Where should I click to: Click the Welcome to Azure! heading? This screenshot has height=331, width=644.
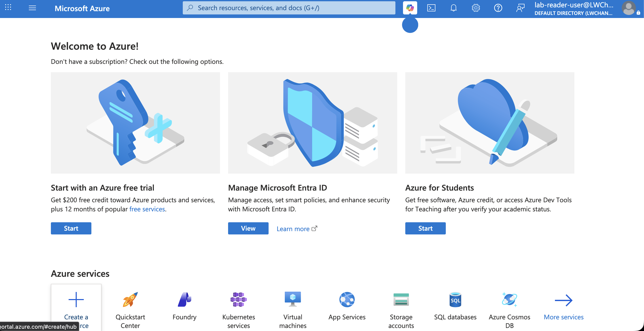pos(95,46)
